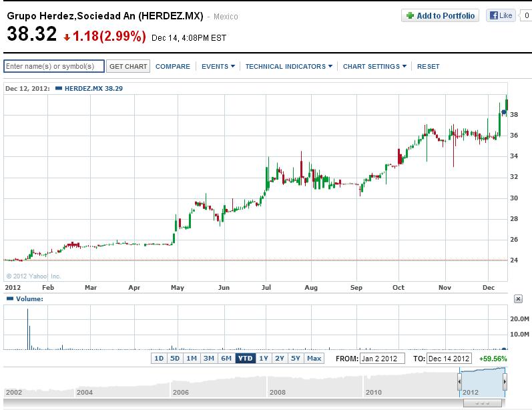Select the Max time range

click(x=314, y=359)
